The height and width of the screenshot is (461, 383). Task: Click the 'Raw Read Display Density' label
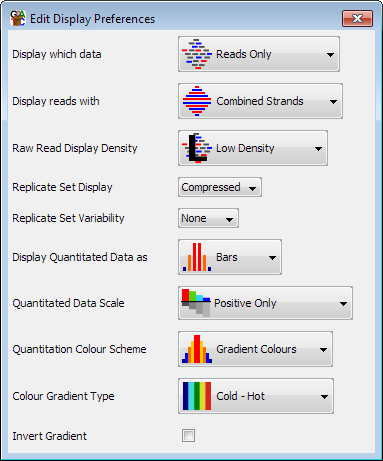(75, 148)
